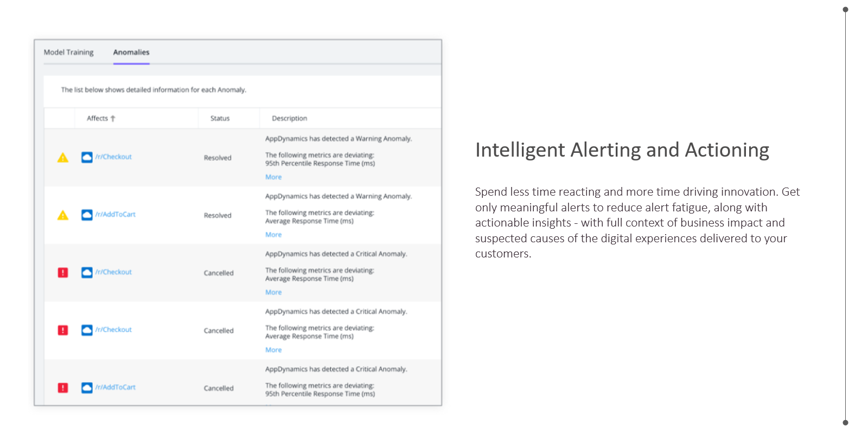
Task: Expand More under 95th Percentile Response Time warning
Action: pos(273,177)
